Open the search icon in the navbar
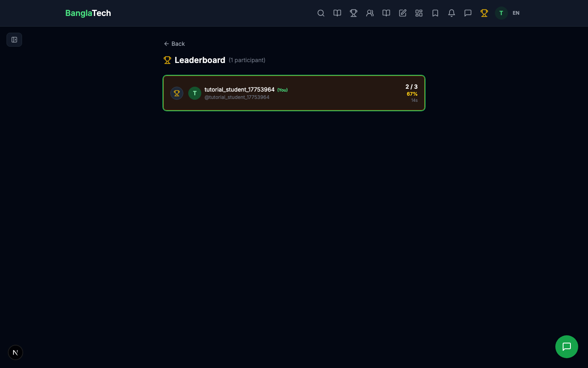The width and height of the screenshot is (588, 368). point(321,13)
